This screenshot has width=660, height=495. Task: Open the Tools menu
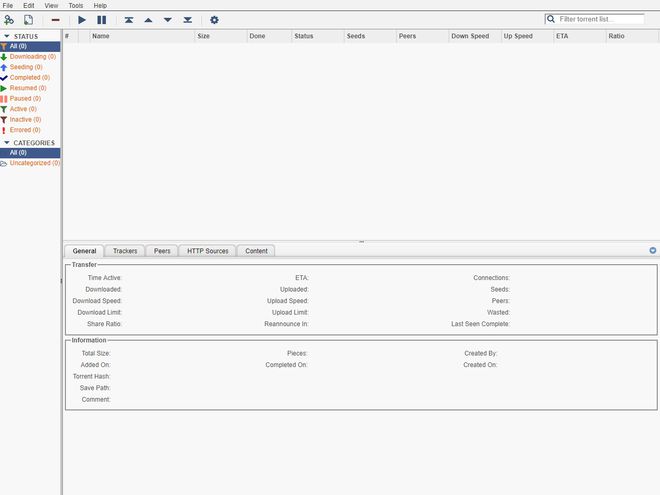pos(76,6)
